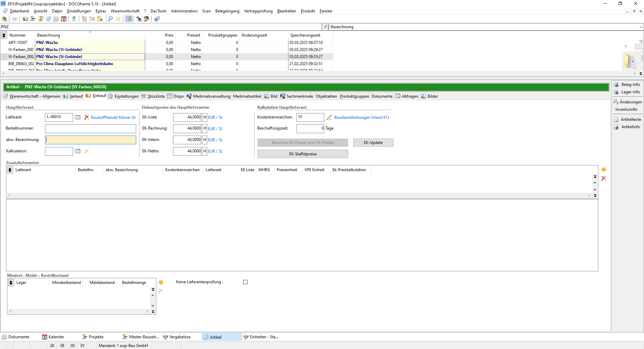The height and width of the screenshot is (349, 644).
Task: Switch to the Dispo tab
Action: tap(175, 96)
